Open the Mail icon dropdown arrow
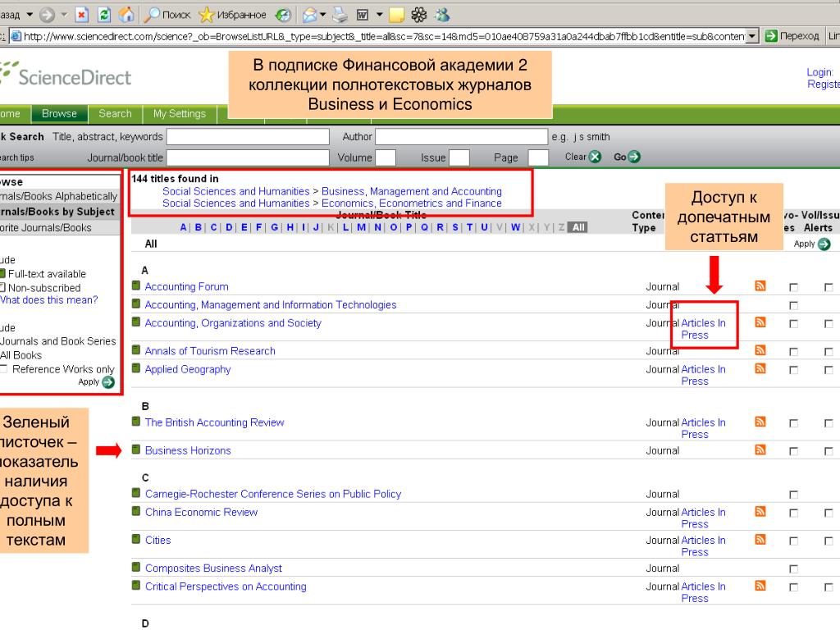Viewport: 840px width, 630px height. [322, 15]
